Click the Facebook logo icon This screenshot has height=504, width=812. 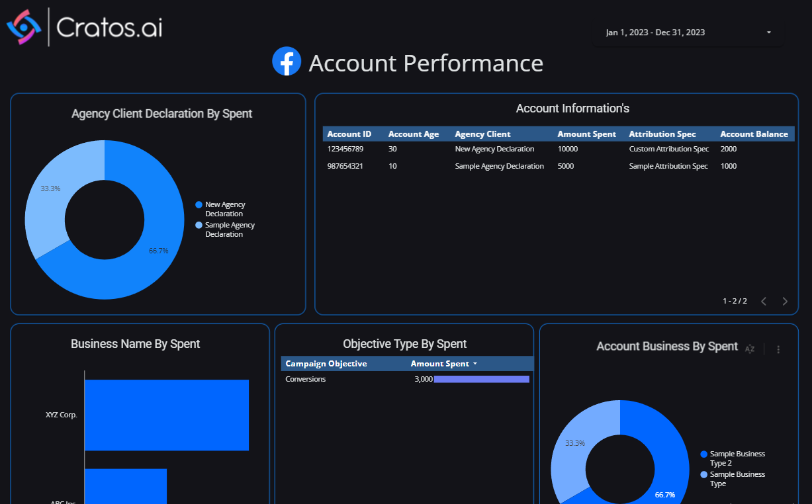point(287,61)
